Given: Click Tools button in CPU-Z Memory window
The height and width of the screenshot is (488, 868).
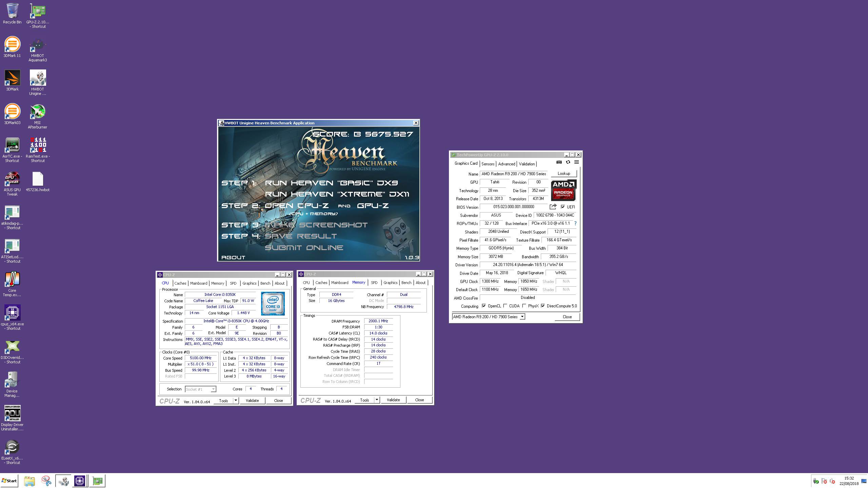Looking at the screenshot, I should click(x=364, y=400).
